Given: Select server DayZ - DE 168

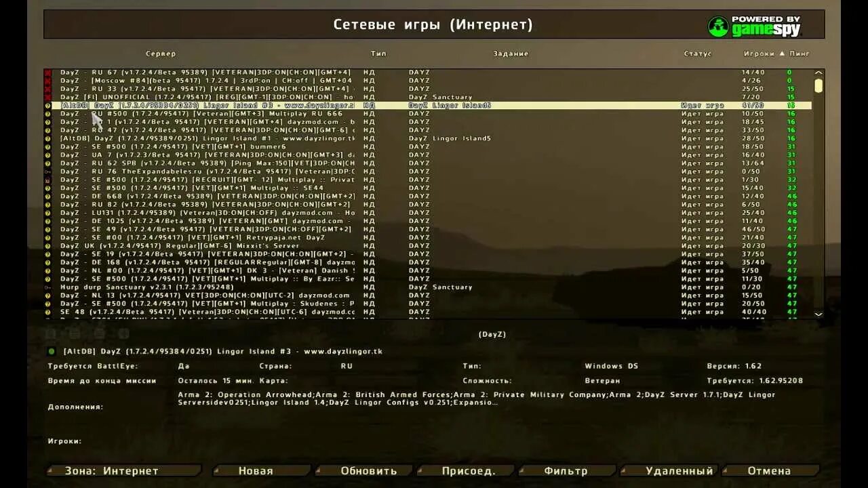Looking at the screenshot, I should pyautogui.click(x=431, y=262).
